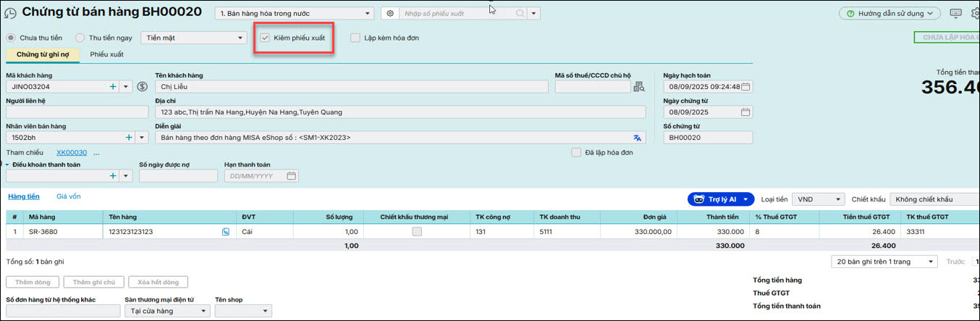Expand the Loại tiền VND dropdown
This screenshot has width=980, height=321.
(x=838, y=199)
